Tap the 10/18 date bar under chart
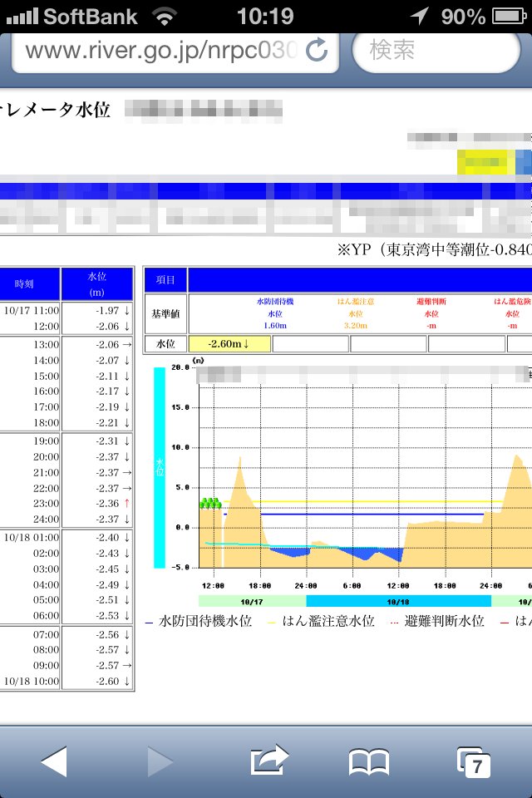Viewport: 532px width, 798px height. point(399,602)
